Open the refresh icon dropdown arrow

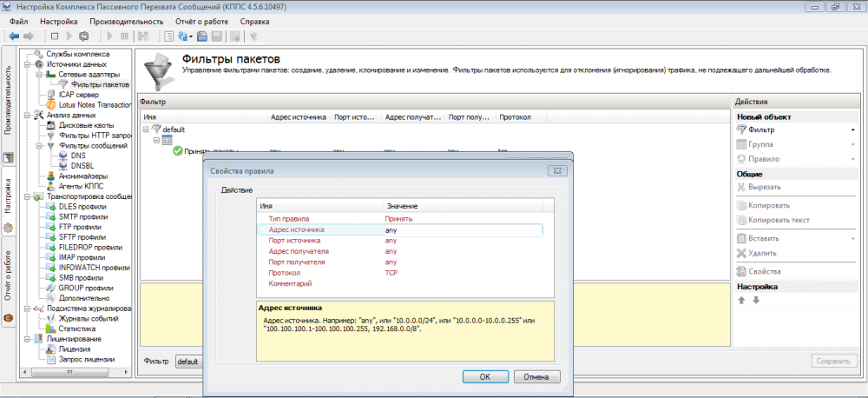click(x=191, y=36)
